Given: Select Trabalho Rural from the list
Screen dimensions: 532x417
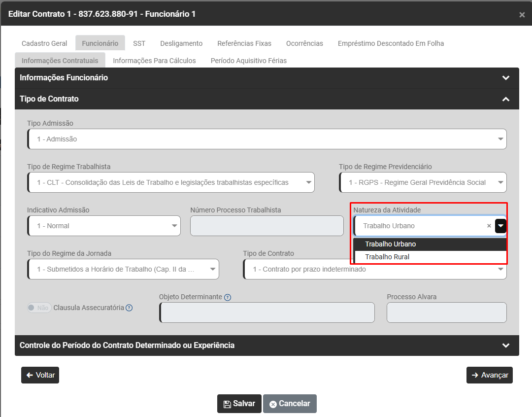Looking at the screenshot, I should point(387,257).
